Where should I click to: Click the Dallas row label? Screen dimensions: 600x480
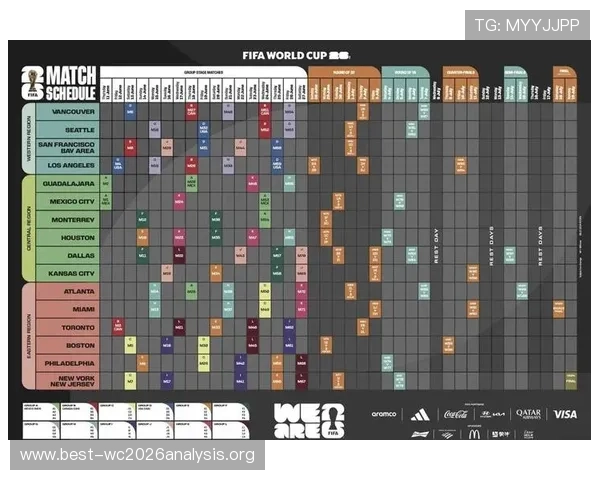(x=68, y=255)
